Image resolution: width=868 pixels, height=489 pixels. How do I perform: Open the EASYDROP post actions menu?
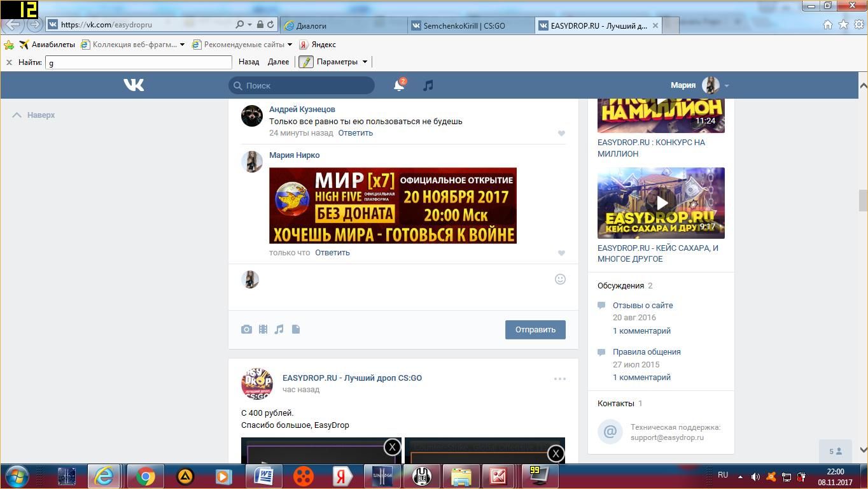[x=560, y=379]
